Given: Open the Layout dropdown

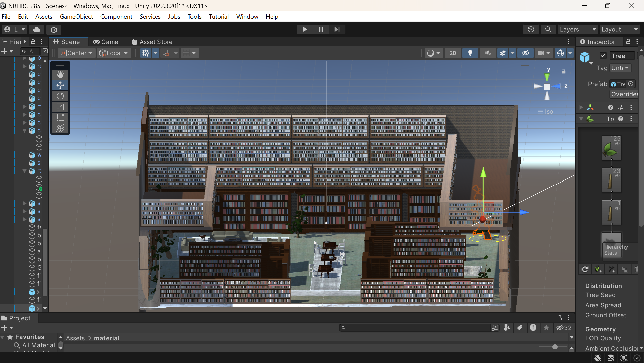Looking at the screenshot, I should click(x=619, y=29).
